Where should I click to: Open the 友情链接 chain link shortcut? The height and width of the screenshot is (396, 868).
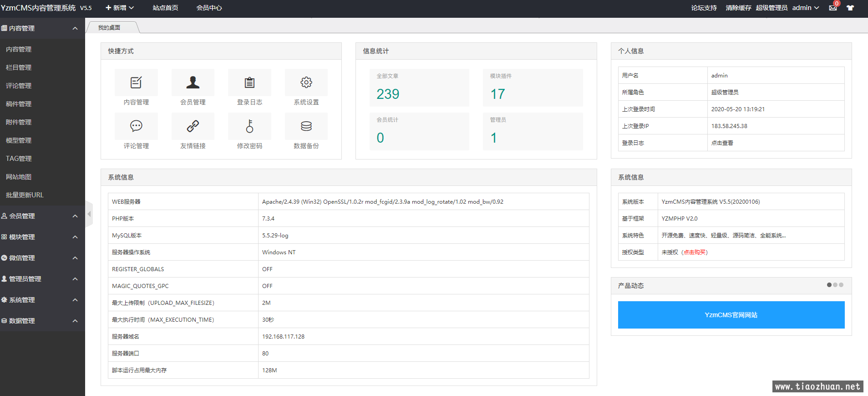click(x=193, y=126)
